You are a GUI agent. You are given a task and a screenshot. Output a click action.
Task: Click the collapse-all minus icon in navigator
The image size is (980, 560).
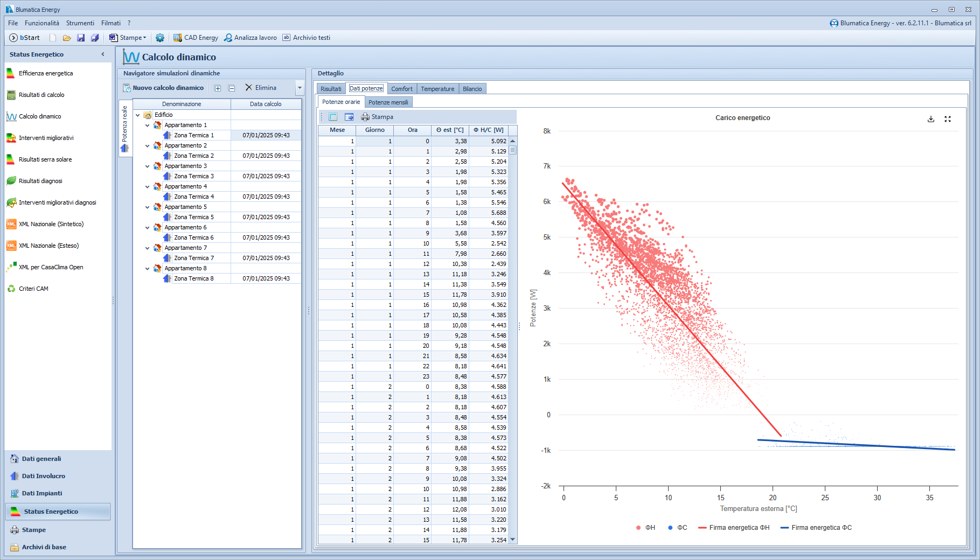(x=232, y=88)
